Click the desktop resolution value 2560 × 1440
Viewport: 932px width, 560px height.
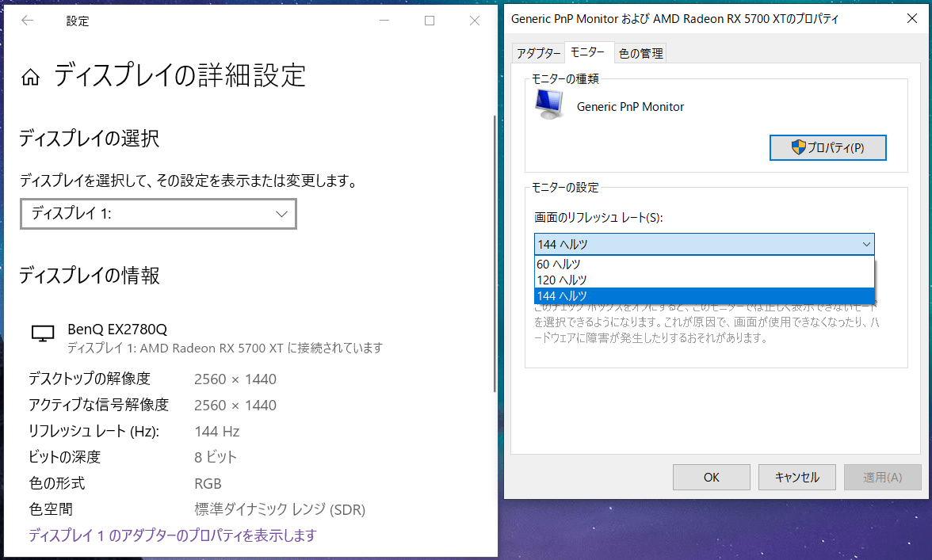click(x=235, y=379)
